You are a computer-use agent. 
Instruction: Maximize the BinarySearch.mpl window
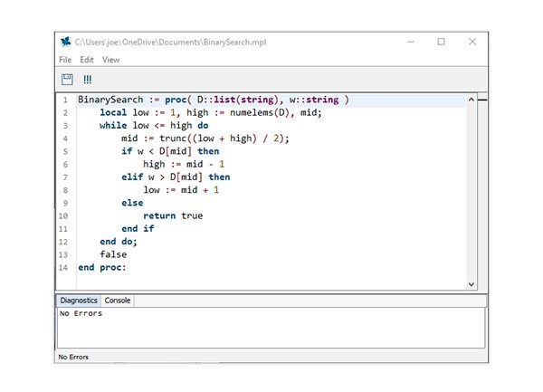pyautogui.click(x=442, y=42)
